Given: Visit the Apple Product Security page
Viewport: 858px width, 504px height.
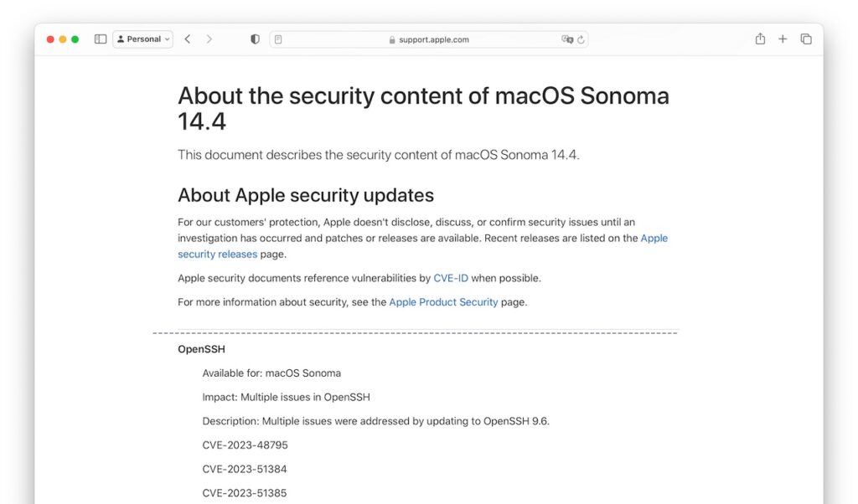Looking at the screenshot, I should click(443, 302).
